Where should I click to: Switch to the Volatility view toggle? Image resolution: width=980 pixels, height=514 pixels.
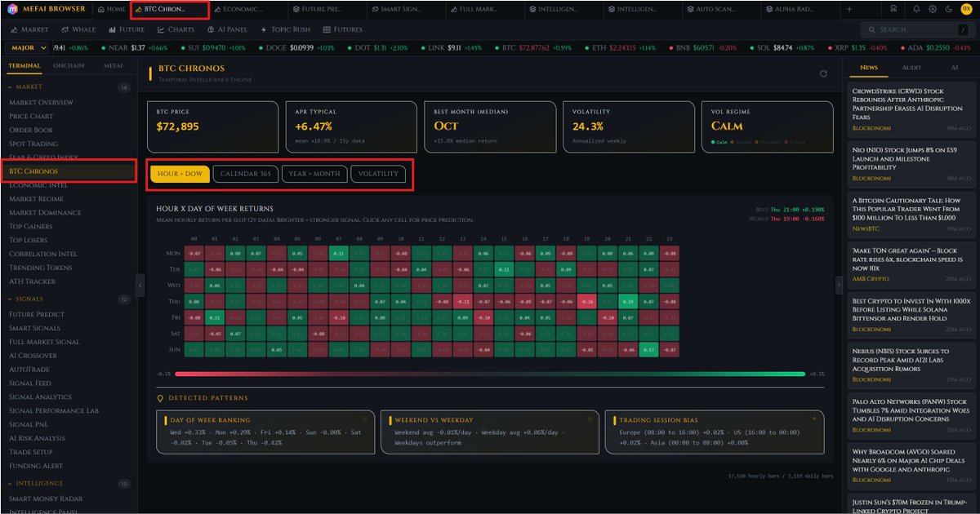pyautogui.click(x=377, y=174)
